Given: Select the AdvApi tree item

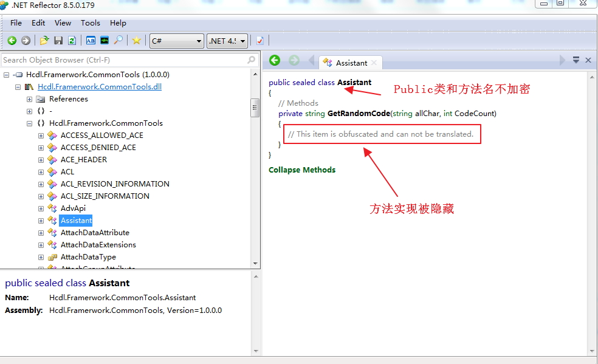Looking at the screenshot, I should [x=73, y=208].
